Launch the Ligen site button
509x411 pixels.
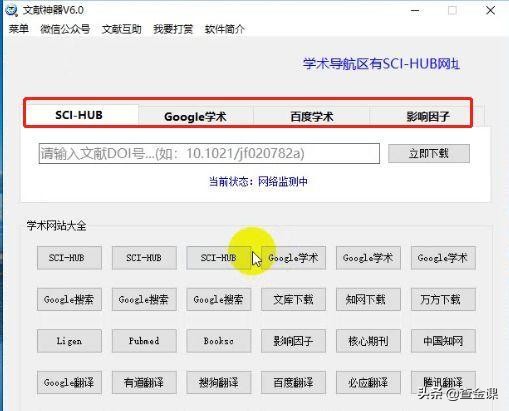coord(69,341)
